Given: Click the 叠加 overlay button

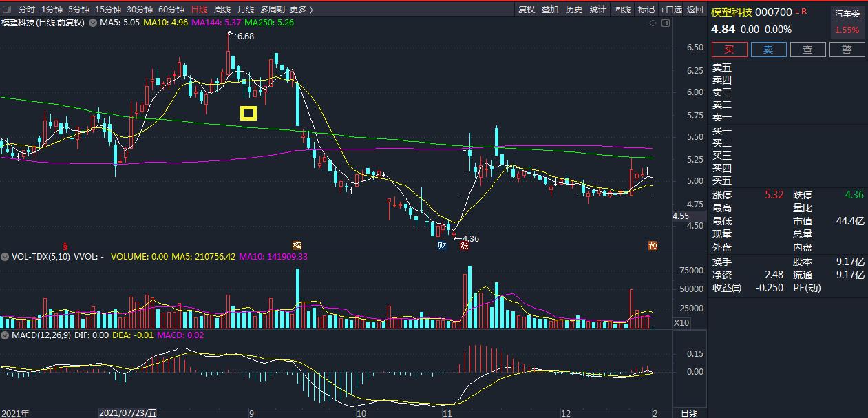Looking at the screenshot, I should 550,10.
